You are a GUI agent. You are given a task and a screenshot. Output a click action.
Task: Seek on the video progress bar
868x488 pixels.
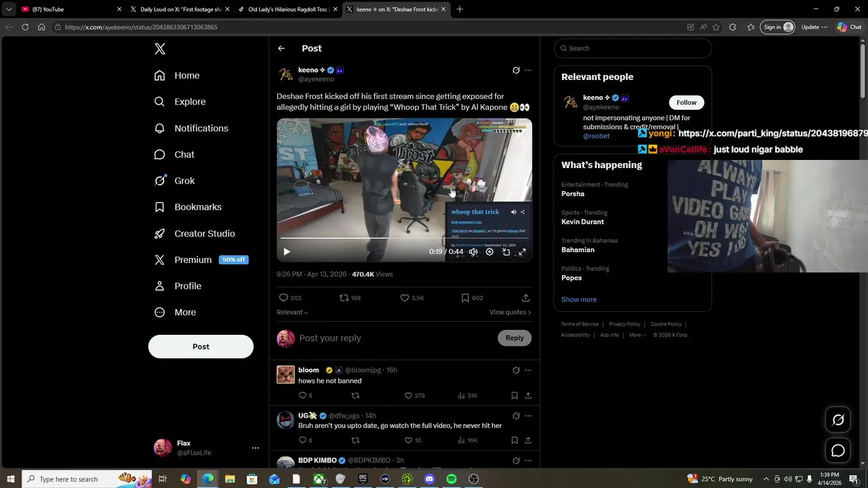tap(404, 239)
